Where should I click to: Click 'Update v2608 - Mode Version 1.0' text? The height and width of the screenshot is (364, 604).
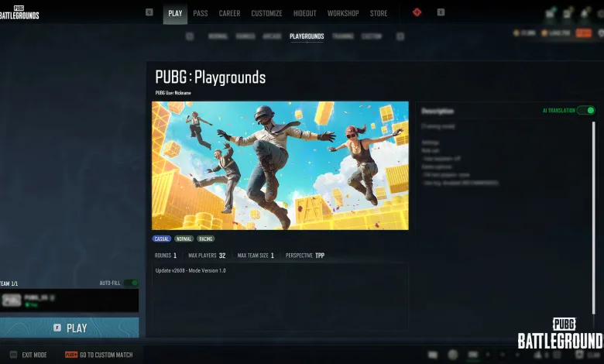coord(190,270)
